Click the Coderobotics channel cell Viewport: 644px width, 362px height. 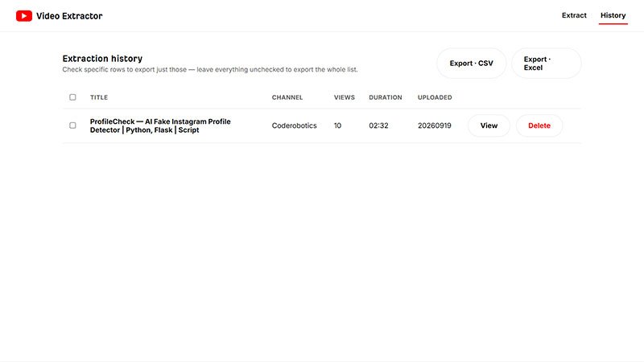click(294, 125)
